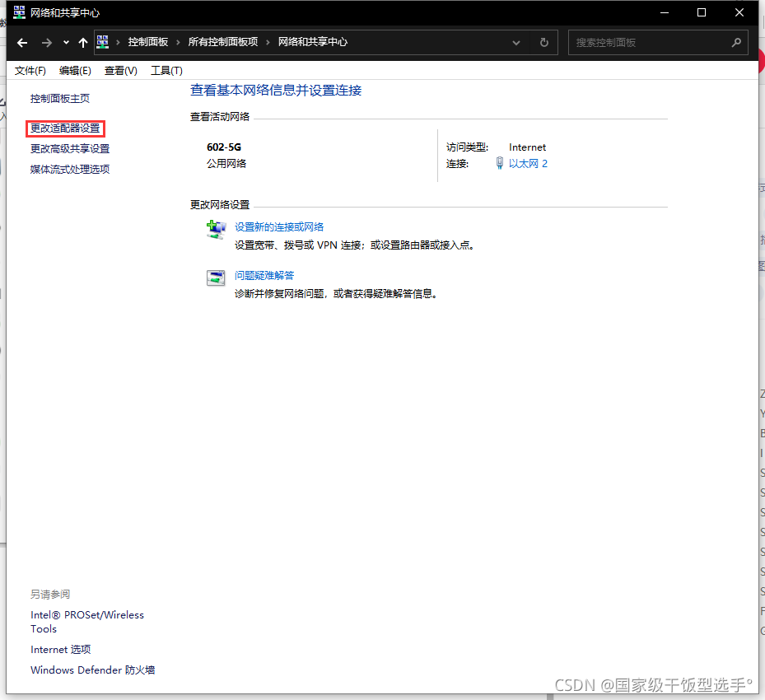Open 更改高级共享设置
Screen dimensions: 765x700
(x=71, y=150)
